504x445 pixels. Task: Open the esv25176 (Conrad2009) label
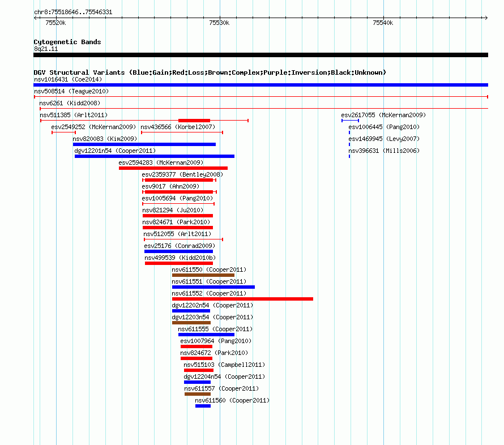[x=180, y=246]
